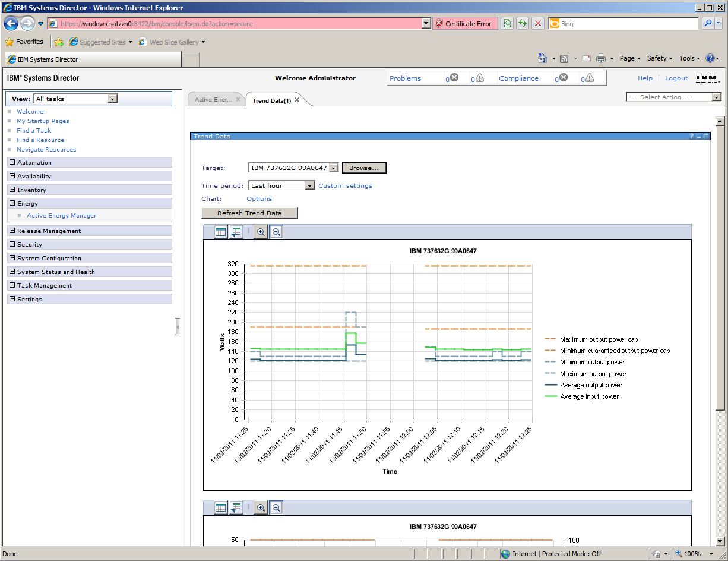Viewport: 728px width, 561px height.
Task: Click the Logout link
Action: (x=676, y=78)
